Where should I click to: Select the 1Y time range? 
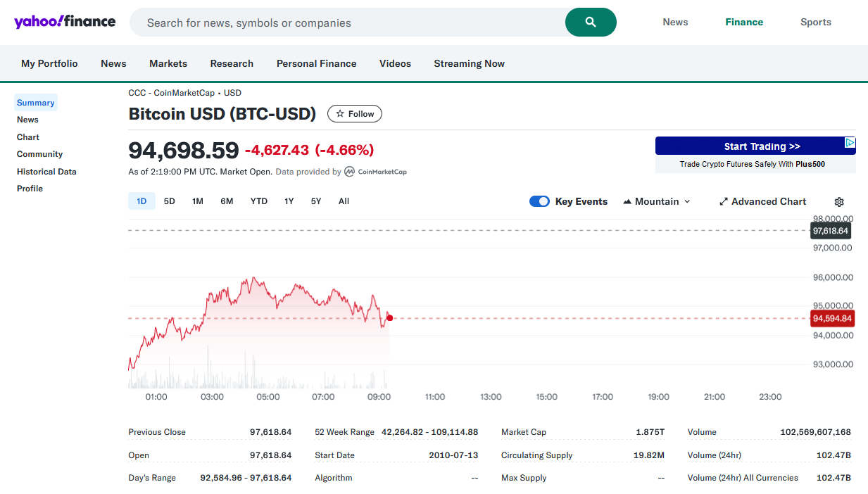tap(289, 201)
